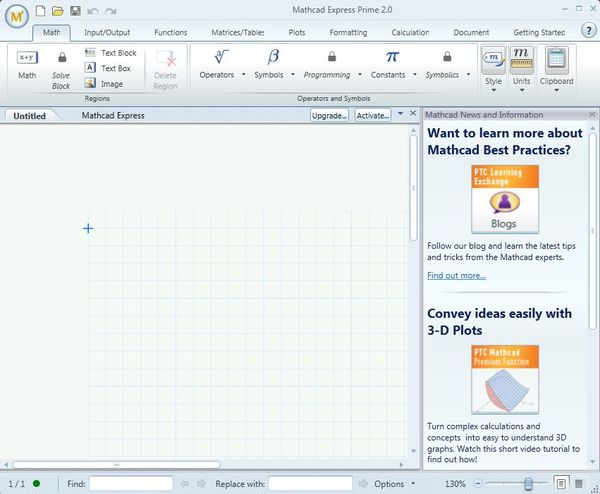The image size is (600, 494).
Task: Open file using the folder icon
Action: pos(58,11)
